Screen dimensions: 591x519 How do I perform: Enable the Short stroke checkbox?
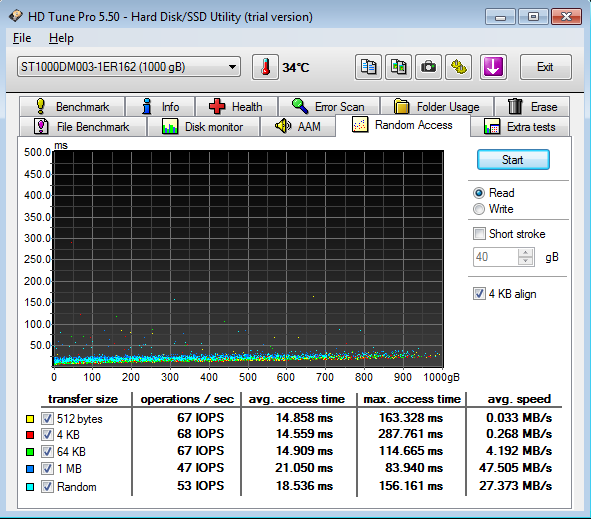(479, 234)
